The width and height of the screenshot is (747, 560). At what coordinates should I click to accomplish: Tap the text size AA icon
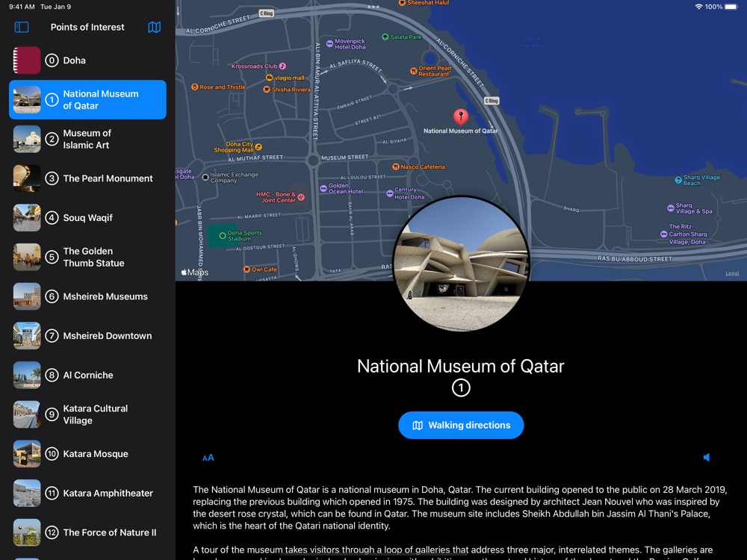pyautogui.click(x=208, y=458)
